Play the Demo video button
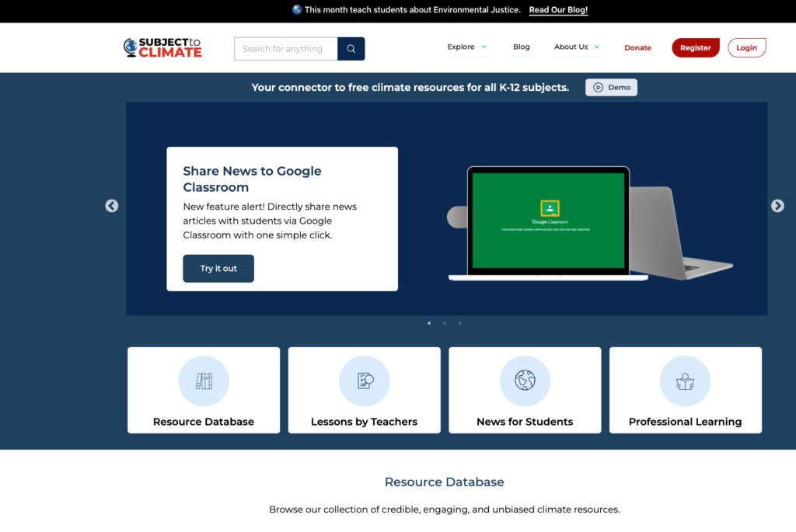 click(611, 88)
